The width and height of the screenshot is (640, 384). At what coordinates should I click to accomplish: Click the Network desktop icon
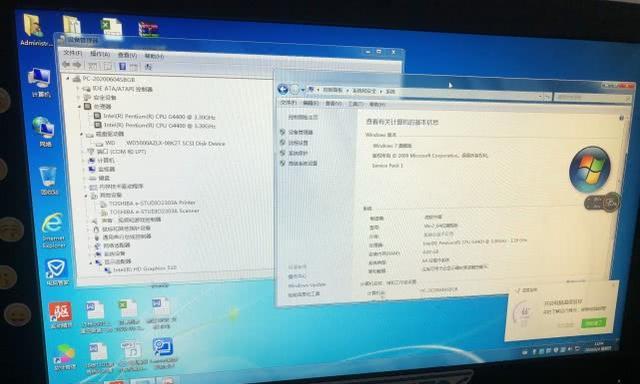point(44,132)
